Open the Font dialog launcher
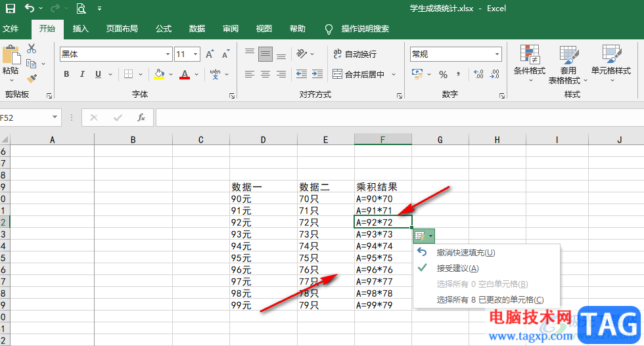644x346 pixels. pos(232,96)
